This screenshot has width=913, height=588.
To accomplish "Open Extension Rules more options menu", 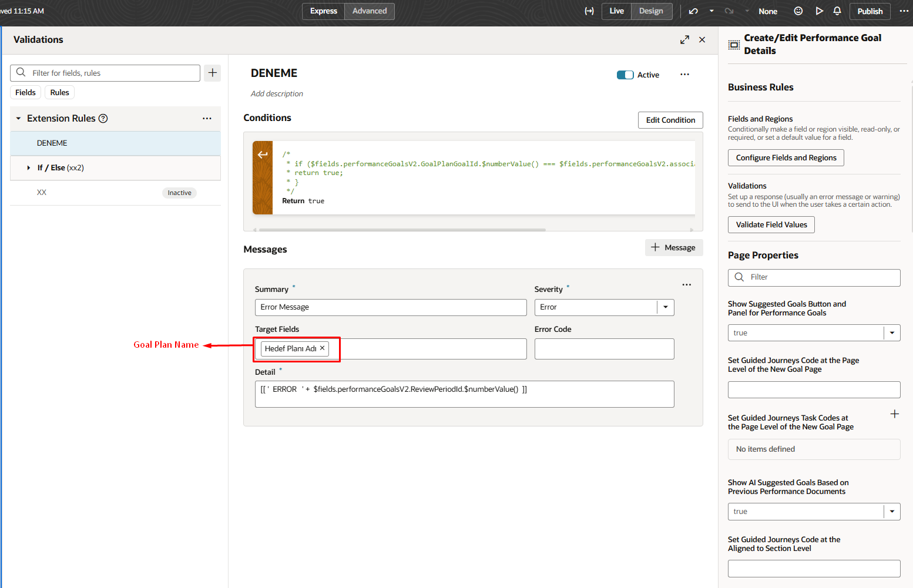I will [x=207, y=119].
